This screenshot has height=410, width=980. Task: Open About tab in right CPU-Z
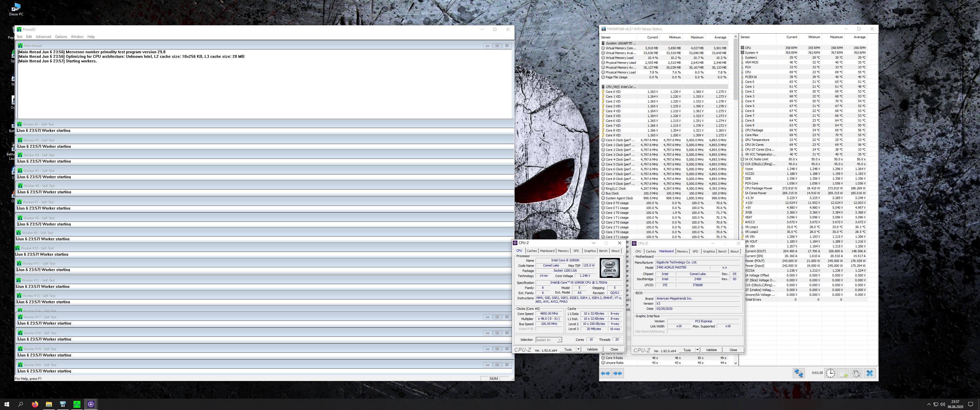pos(735,251)
